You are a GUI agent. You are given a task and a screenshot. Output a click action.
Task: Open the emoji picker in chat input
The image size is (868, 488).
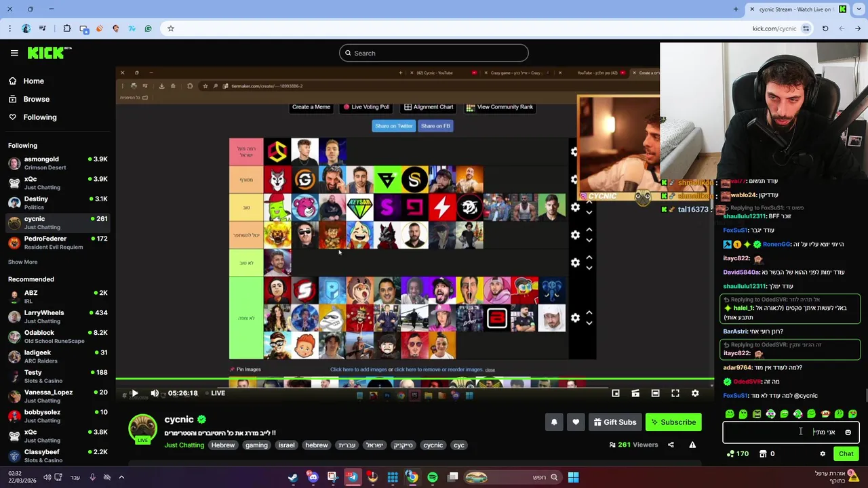[848, 432]
